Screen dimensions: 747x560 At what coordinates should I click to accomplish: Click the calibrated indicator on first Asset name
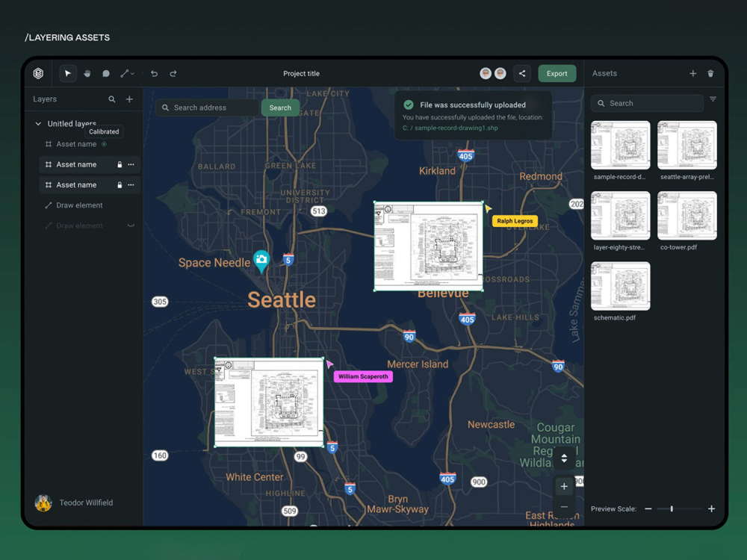tap(104, 144)
